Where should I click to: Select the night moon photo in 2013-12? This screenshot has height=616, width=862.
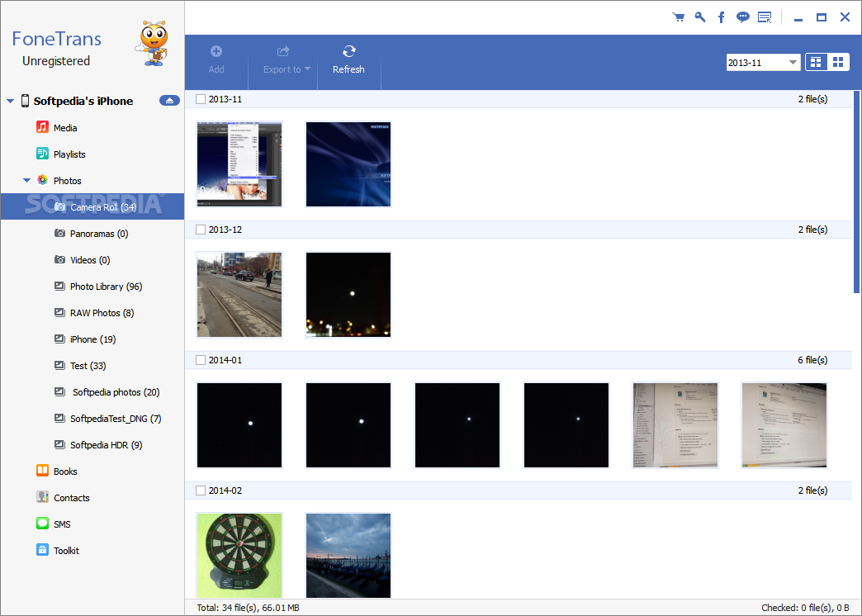(348, 294)
